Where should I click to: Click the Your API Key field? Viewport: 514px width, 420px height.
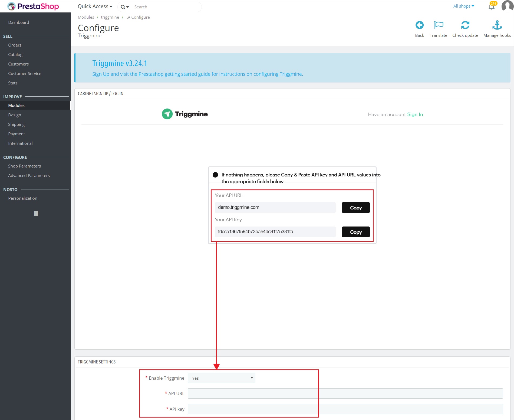tap(275, 232)
